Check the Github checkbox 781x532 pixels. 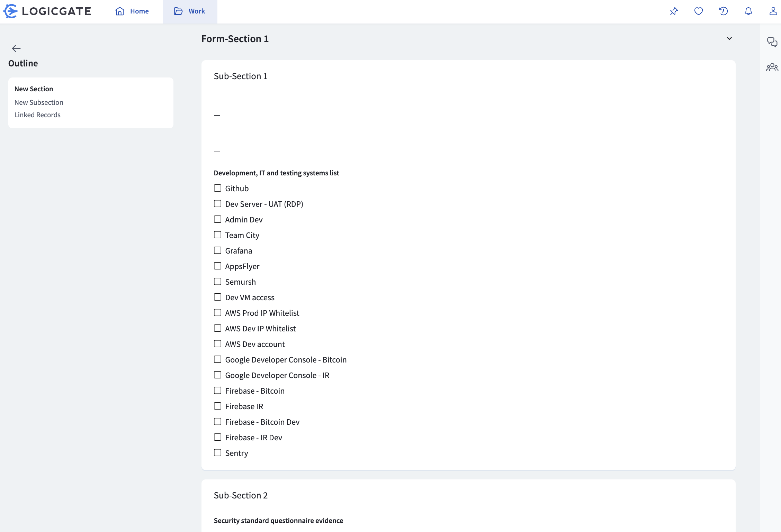coord(217,188)
